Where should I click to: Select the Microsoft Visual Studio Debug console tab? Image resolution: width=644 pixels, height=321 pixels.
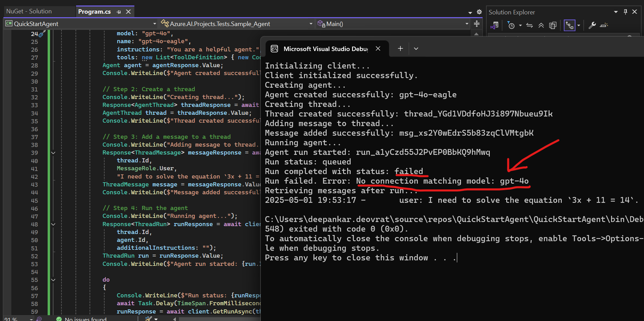(325, 49)
